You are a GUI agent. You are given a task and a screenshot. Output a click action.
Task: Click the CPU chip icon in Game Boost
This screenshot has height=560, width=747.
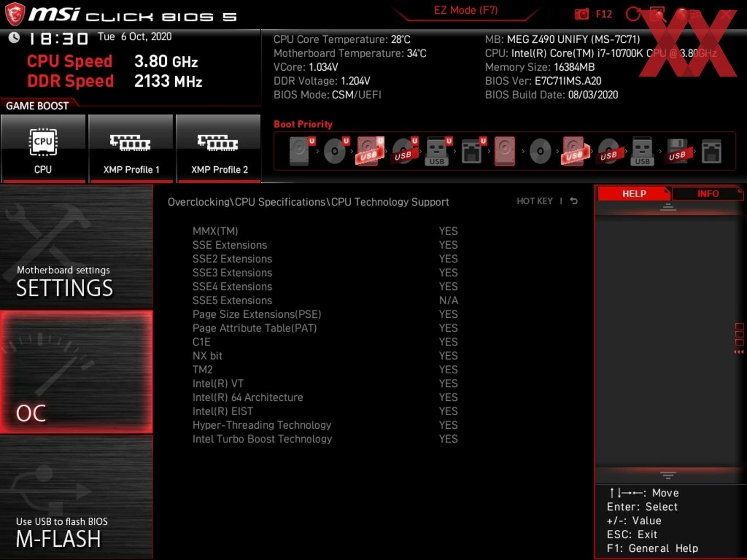(43, 142)
